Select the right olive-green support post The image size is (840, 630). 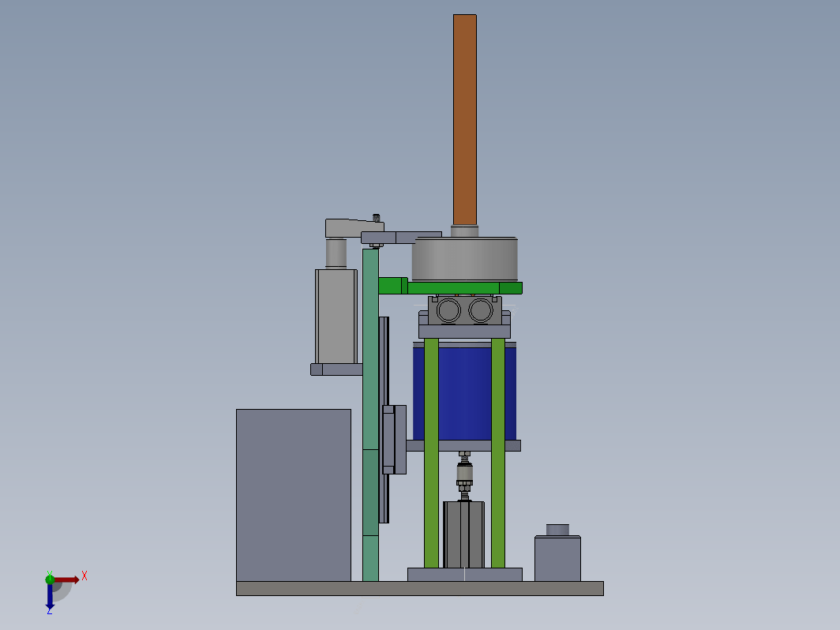[x=497, y=452]
